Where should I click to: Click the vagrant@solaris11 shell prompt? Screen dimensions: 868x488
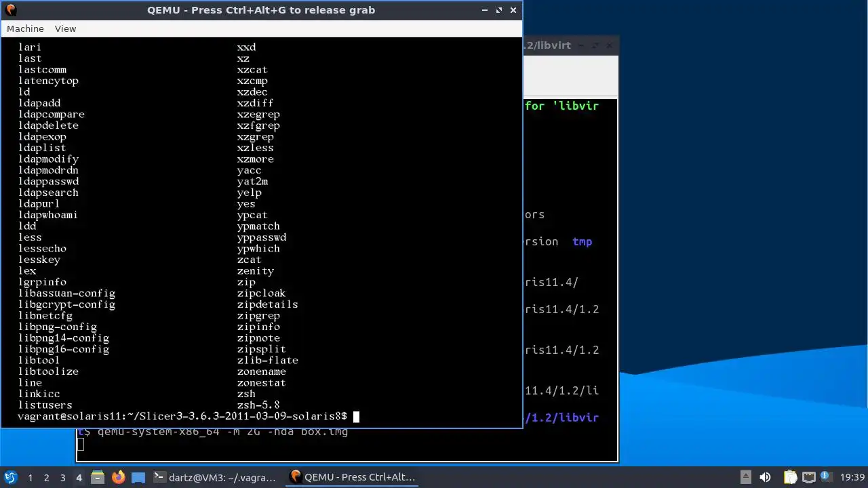182,415
